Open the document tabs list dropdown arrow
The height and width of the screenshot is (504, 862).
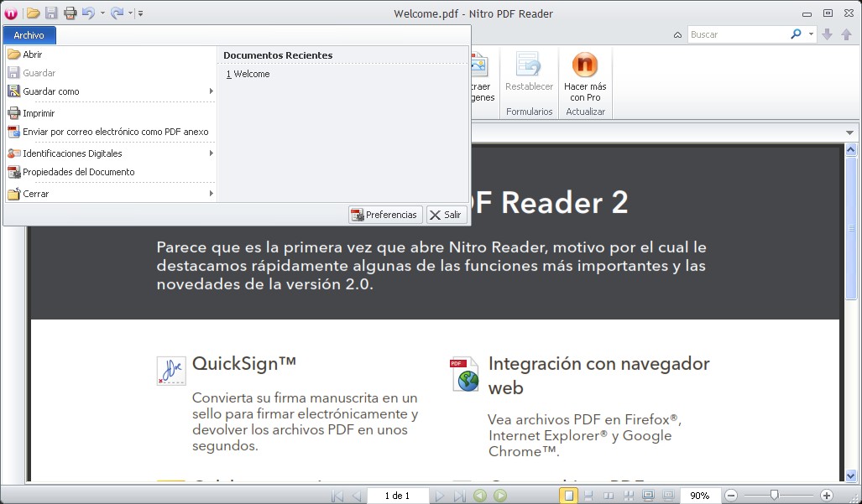click(x=849, y=132)
